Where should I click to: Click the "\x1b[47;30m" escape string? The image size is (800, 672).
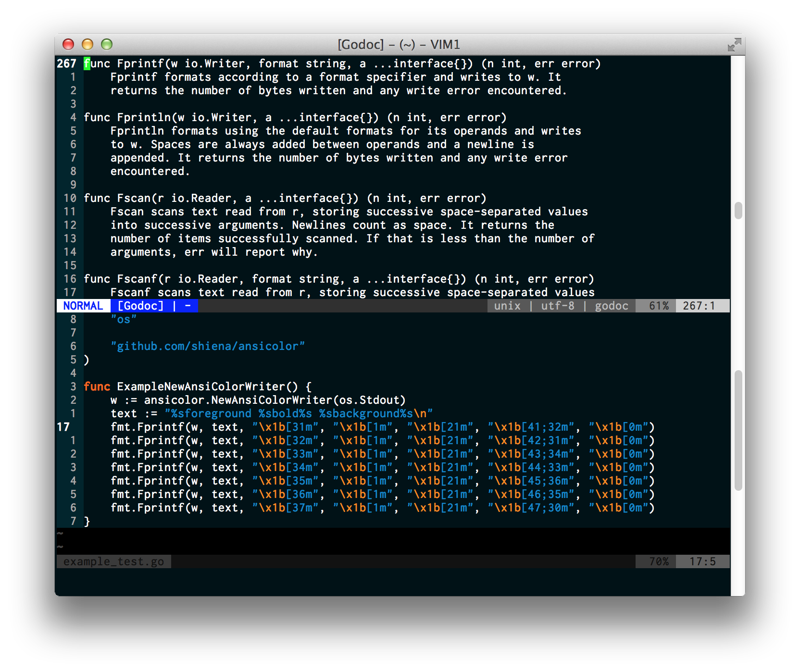(531, 508)
